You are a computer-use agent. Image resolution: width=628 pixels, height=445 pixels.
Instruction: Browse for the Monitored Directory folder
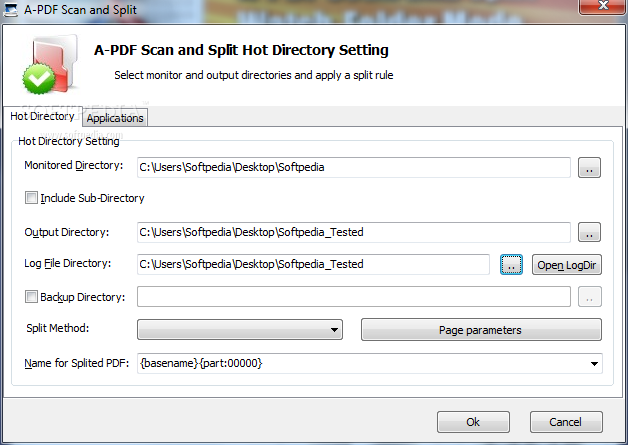coord(589,167)
